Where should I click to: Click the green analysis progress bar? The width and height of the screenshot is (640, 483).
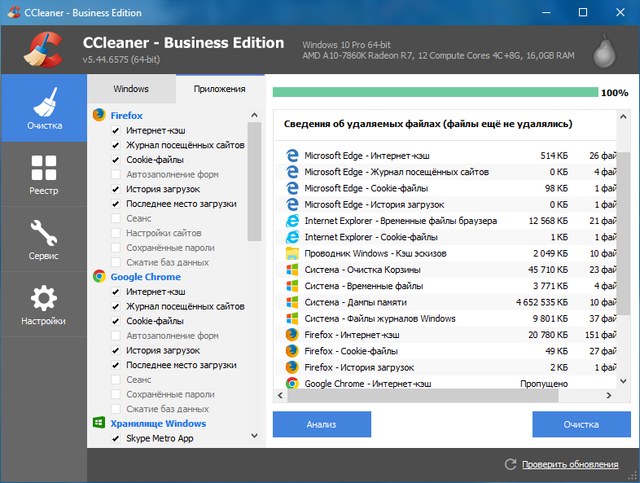(x=433, y=92)
